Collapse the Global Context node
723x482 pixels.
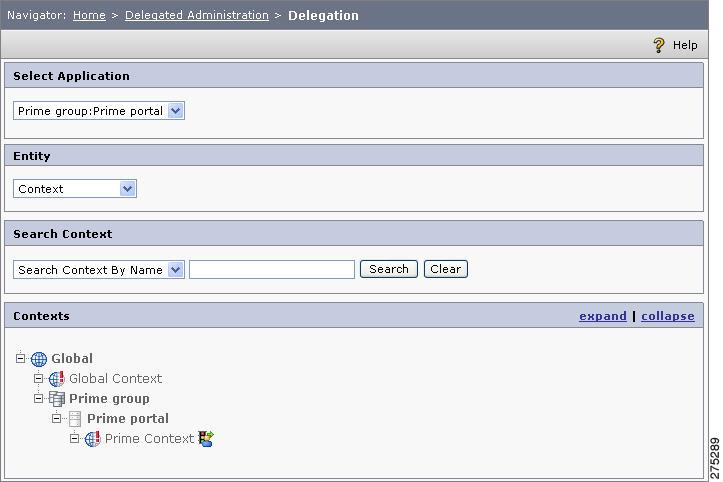[x=39, y=379]
